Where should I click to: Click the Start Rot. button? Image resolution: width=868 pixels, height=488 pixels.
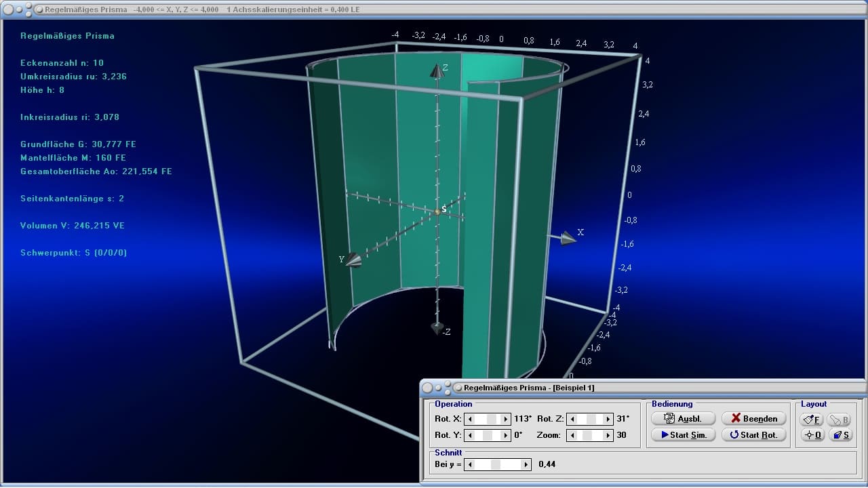click(x=753, y=435)
